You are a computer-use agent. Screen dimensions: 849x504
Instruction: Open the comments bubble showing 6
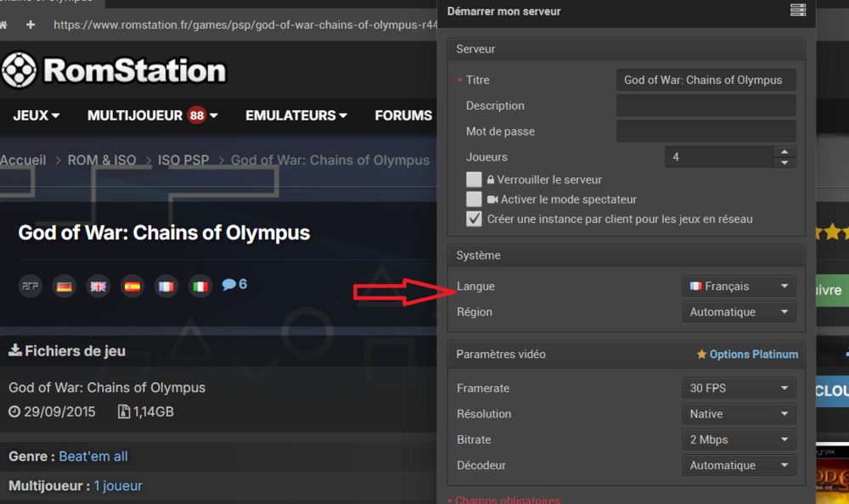(x=234, y=284)
